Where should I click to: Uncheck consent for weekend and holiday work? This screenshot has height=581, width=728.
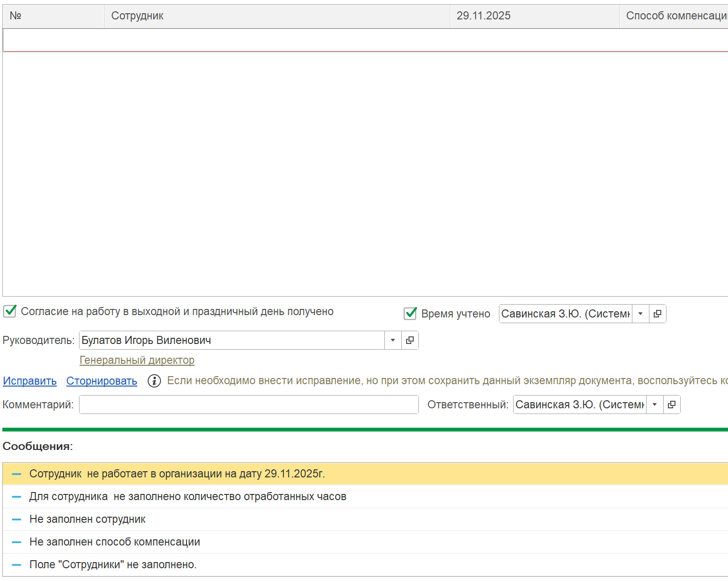pos(10,311)
